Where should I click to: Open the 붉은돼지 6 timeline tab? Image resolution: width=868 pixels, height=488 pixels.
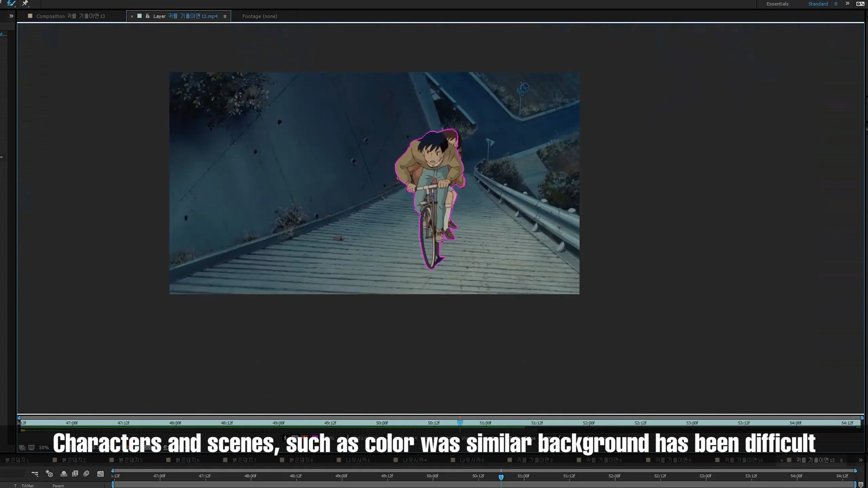click(188, 460)
